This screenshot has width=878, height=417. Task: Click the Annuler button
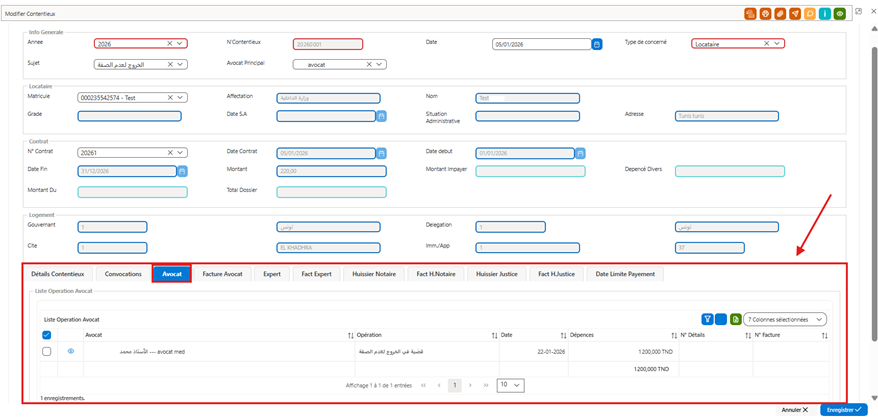(x=795, y=410)
